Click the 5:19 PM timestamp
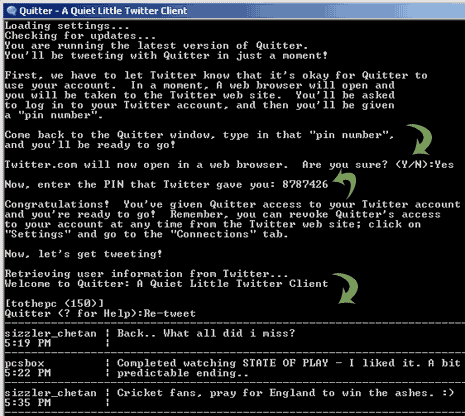 pyautogui.click(x=28, y=343)
